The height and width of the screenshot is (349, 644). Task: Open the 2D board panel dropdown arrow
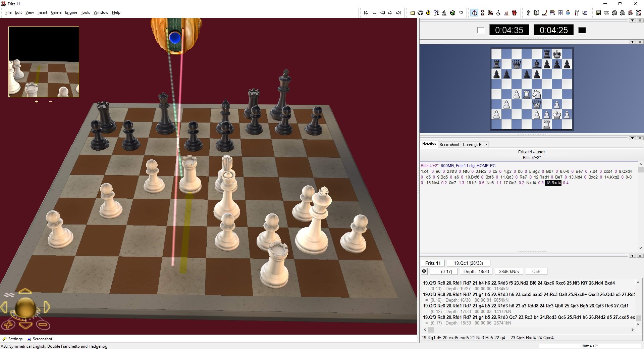click(633, 42)
